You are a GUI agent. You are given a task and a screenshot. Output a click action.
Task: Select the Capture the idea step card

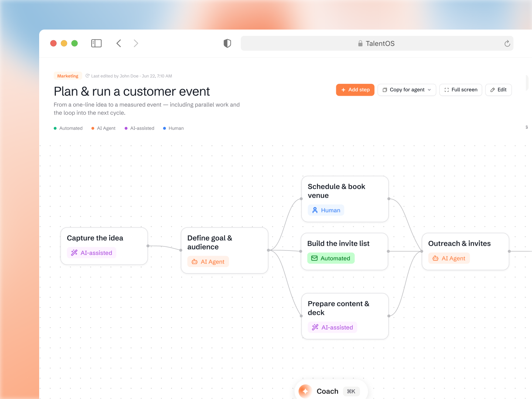104,246
